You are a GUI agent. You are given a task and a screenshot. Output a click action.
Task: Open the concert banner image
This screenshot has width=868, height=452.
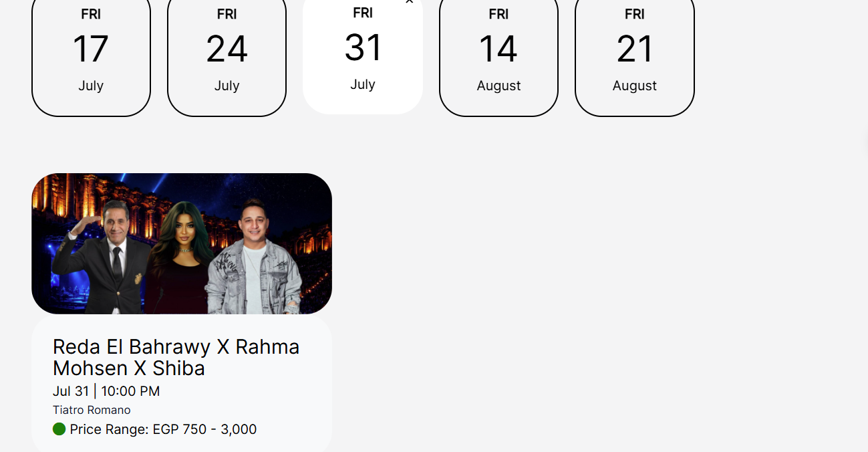[182, 243]
